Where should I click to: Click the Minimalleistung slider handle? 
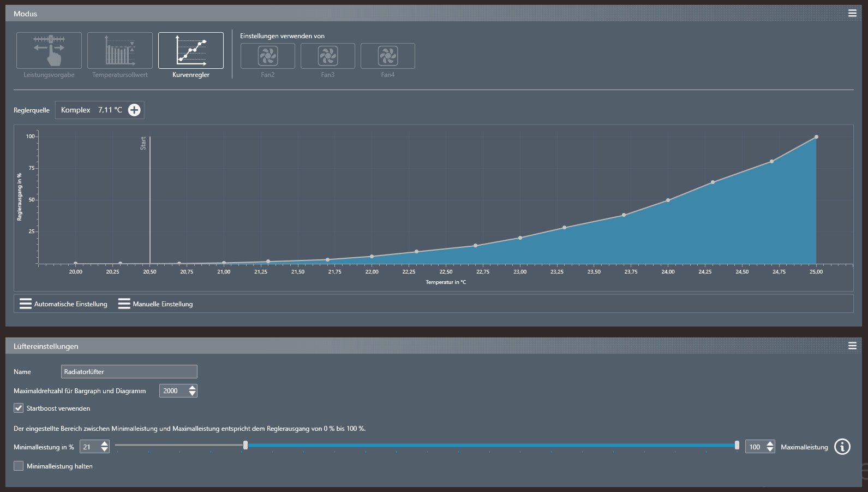tap(246, 446)
